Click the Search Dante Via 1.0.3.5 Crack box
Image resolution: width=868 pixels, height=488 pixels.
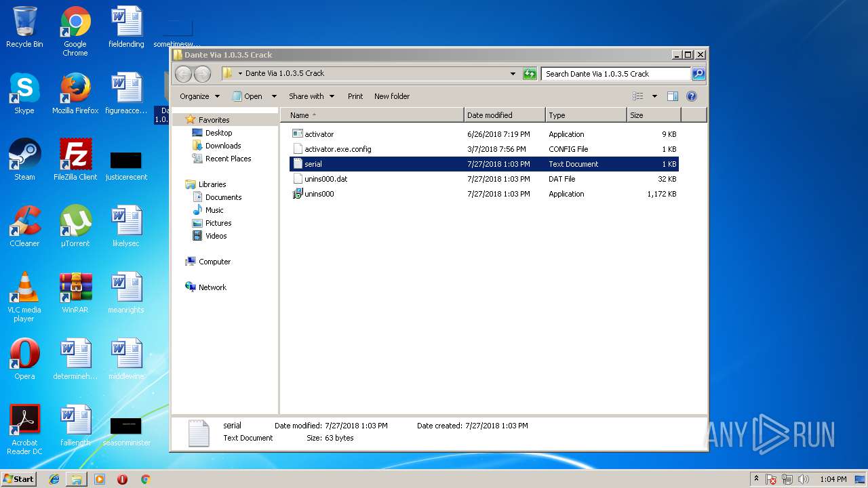(616, 74)
